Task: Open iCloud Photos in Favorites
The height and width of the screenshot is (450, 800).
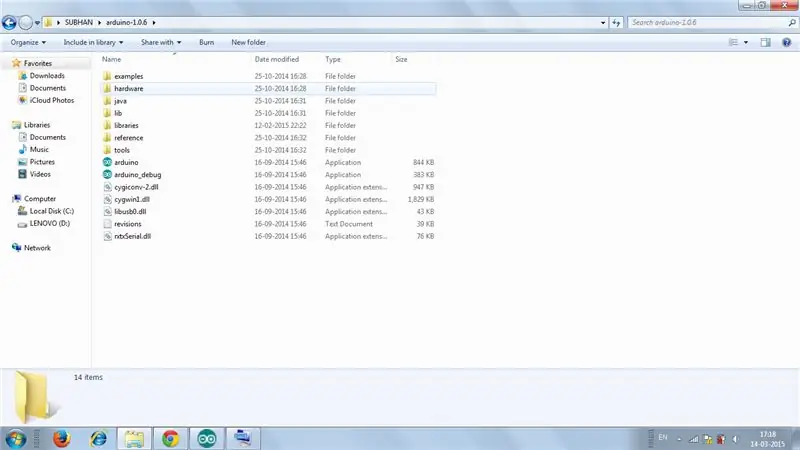Action: pos(52,100)
